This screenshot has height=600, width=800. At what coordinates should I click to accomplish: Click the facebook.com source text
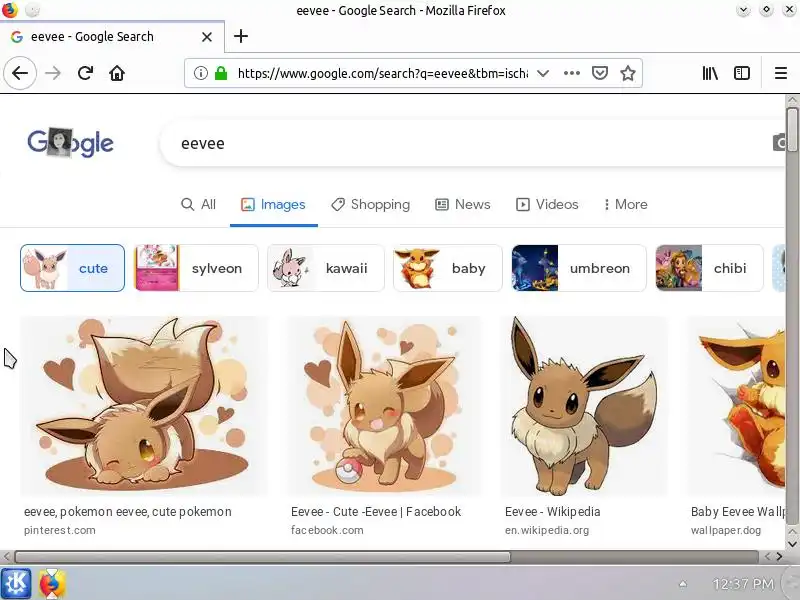[327, 530]
